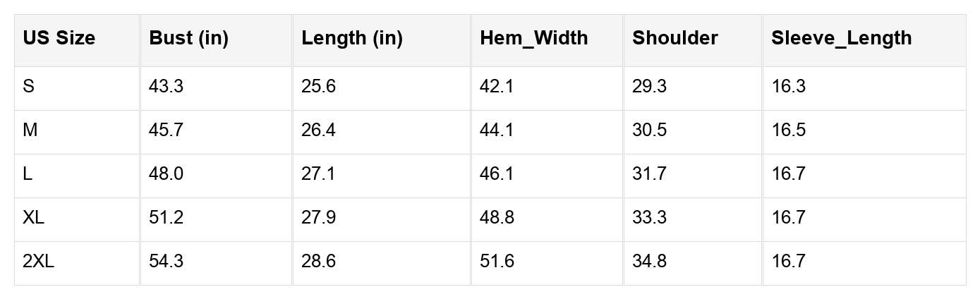This screenshot has height=299, width=980.
Task: Click the Length (in) column header
Action: [x=351, y=38]
